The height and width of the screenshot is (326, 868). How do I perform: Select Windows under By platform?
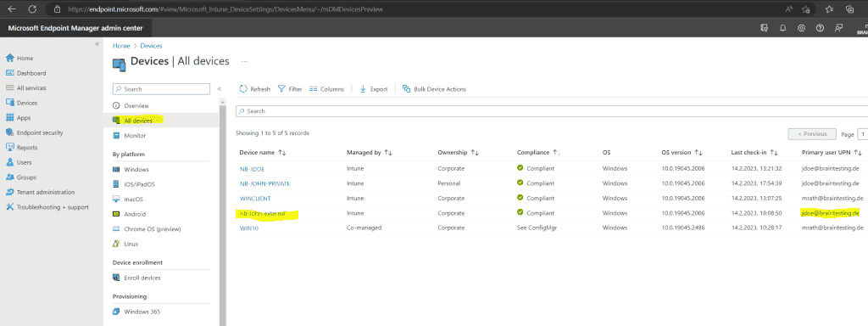pos(136,169)
